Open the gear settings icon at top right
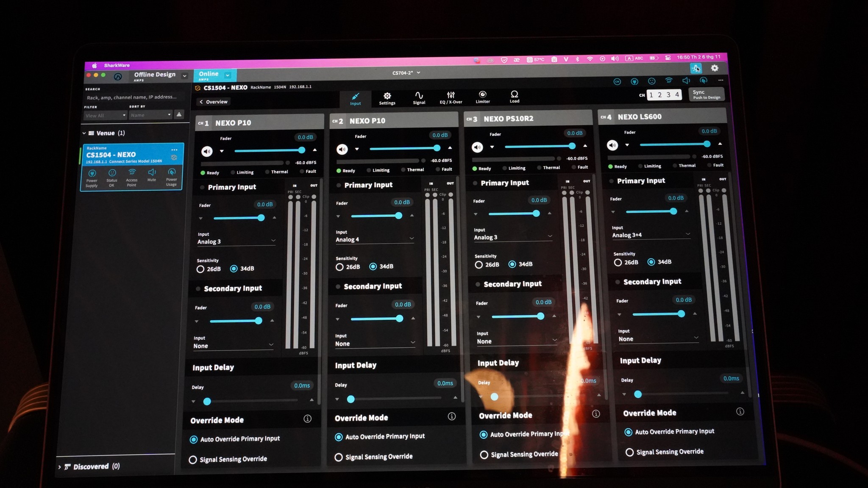This screenshot has width=868, height=488. click(715, 68)
